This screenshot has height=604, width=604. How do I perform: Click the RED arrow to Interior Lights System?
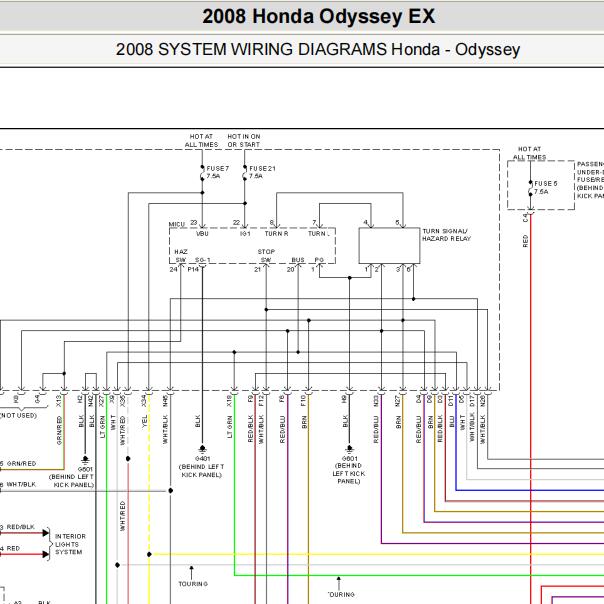click(x=45, y=554)
